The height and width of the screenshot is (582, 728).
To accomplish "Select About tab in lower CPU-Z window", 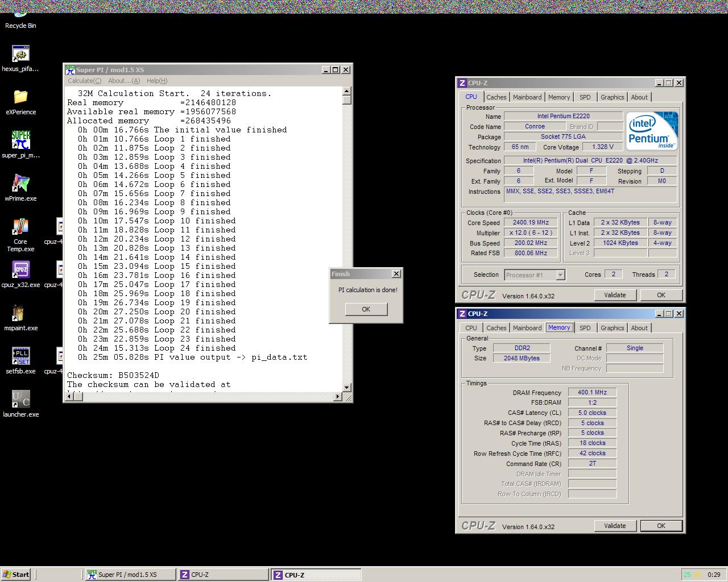I will (x=639, y=328).
